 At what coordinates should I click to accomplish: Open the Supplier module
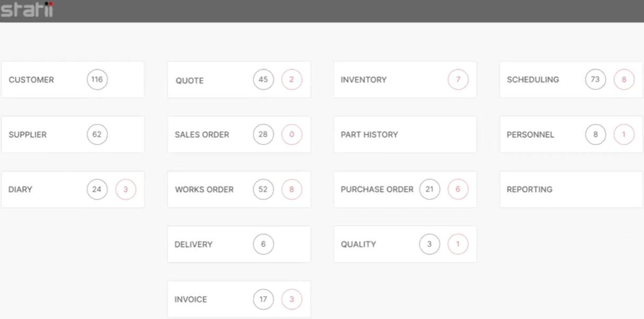pyautogui.click(x=28, y=135)
